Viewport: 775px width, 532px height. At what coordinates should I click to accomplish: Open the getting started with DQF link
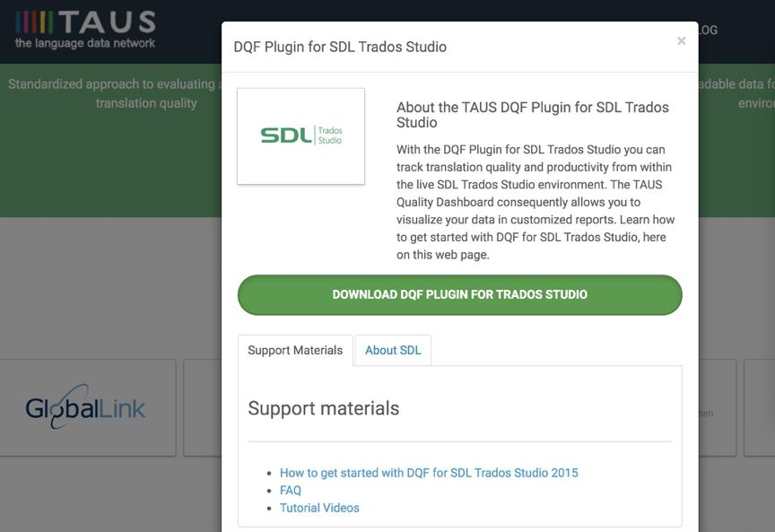[x=429, y=473]
